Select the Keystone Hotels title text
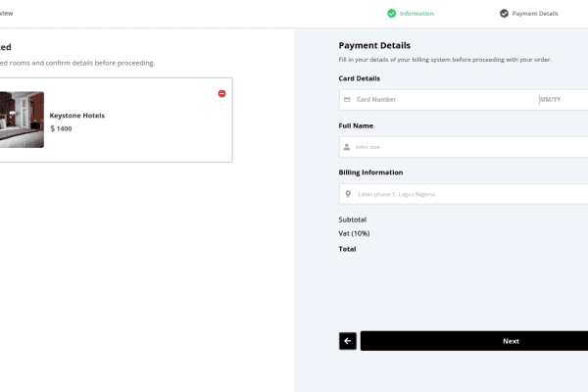The width and height of the screenshot is (588, 392). 76,116
